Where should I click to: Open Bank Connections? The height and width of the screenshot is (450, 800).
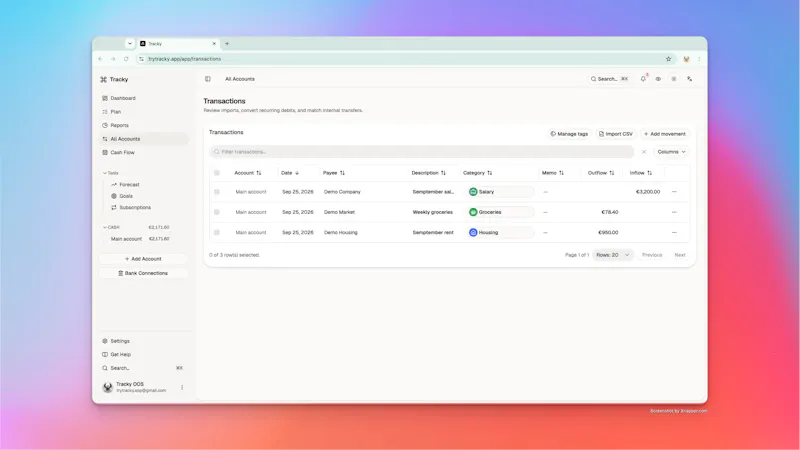[143, 273]
